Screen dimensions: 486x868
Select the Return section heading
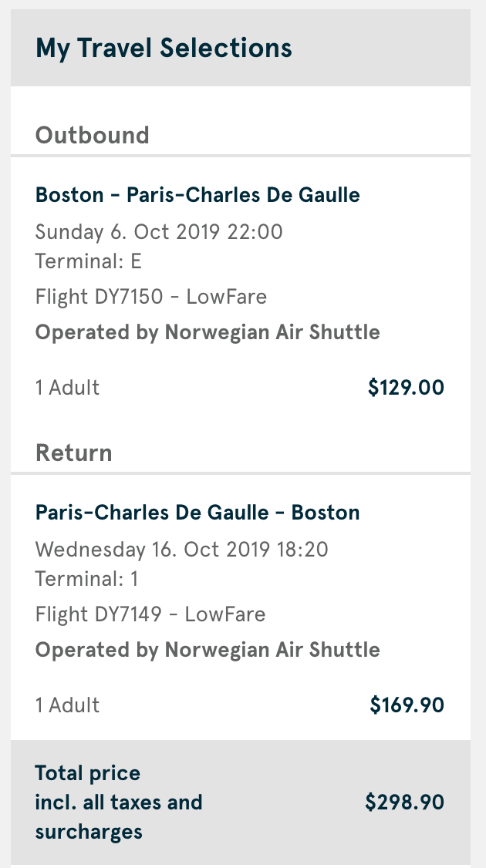(x=74, y=453)
